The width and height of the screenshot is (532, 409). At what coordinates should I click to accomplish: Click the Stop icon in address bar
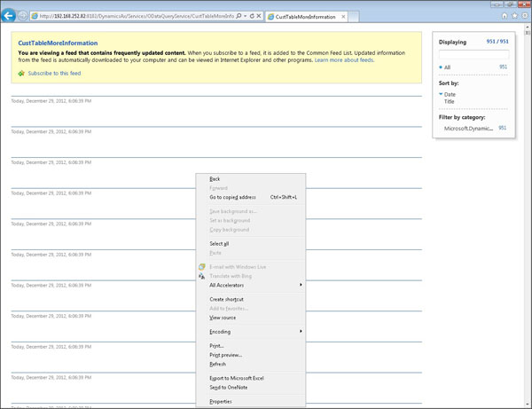coord(259,16)
